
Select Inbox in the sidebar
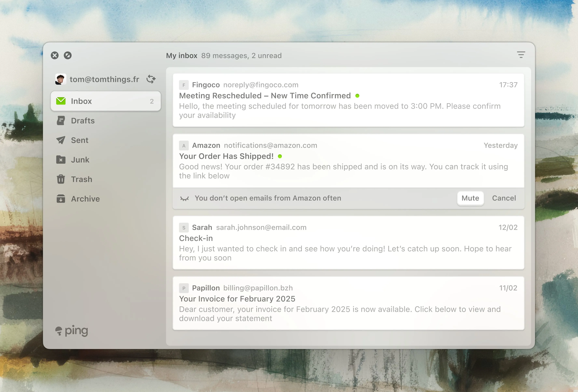point(81,101)
